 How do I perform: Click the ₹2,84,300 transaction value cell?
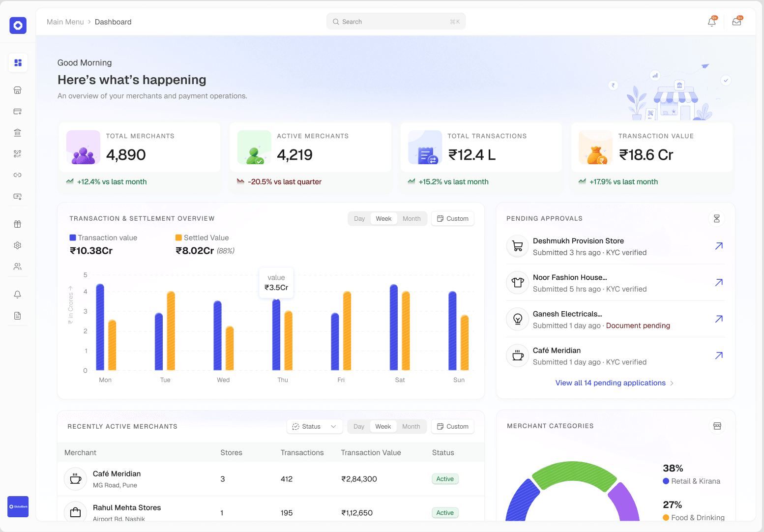pos(359,479)
